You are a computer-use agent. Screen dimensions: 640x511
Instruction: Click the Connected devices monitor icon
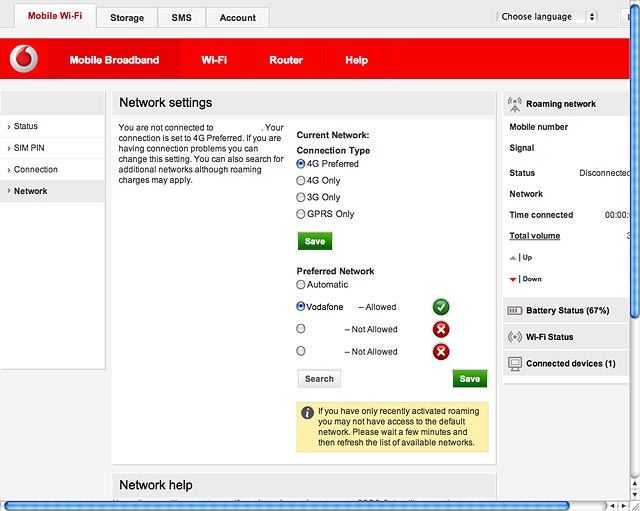[x=515, y=364]
